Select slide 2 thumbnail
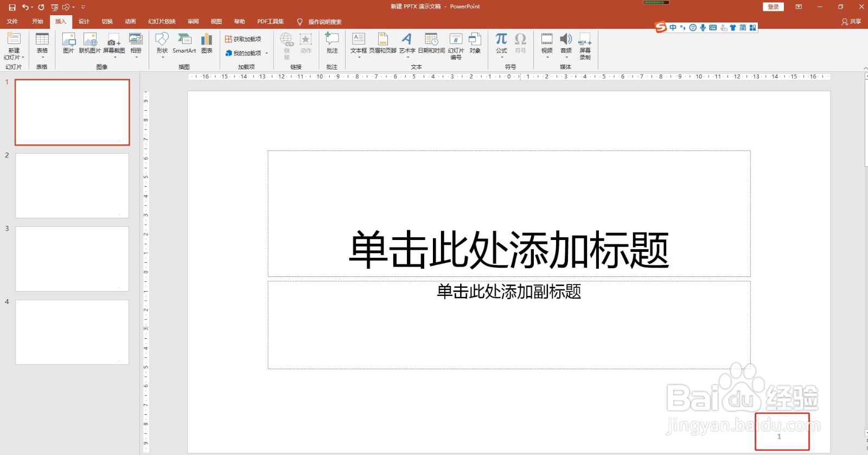Viewport: 868px width, 455px height. click(72, 186)
